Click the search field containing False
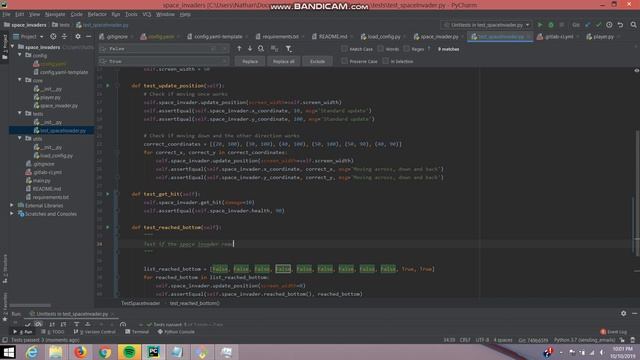 pyautogui.click(x=163, y=49)
